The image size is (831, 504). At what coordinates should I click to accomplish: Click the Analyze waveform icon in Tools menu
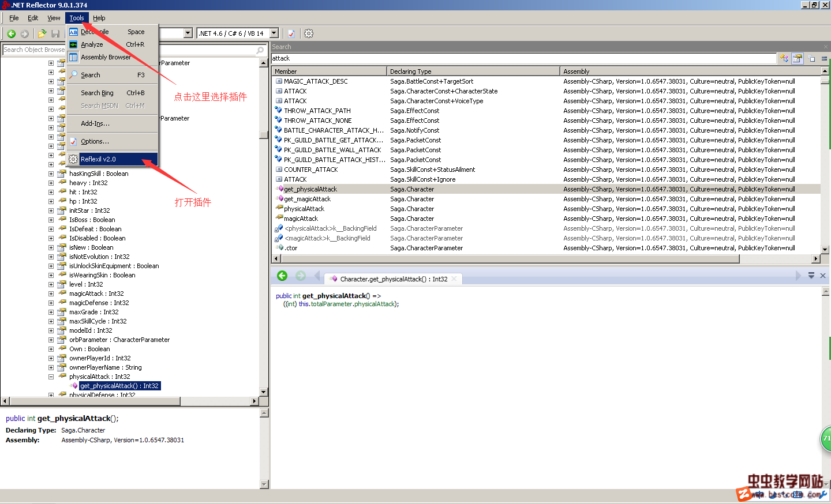coord(73,44)
